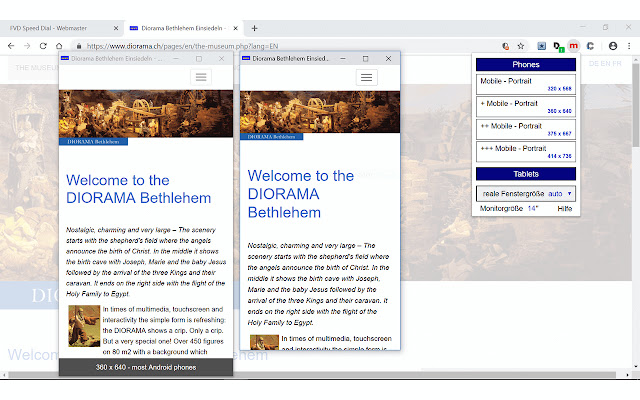The height and width of the screenshot is (400, 640).
Task: Minimize the right preview popup window
Action: (x=343, y=59)
